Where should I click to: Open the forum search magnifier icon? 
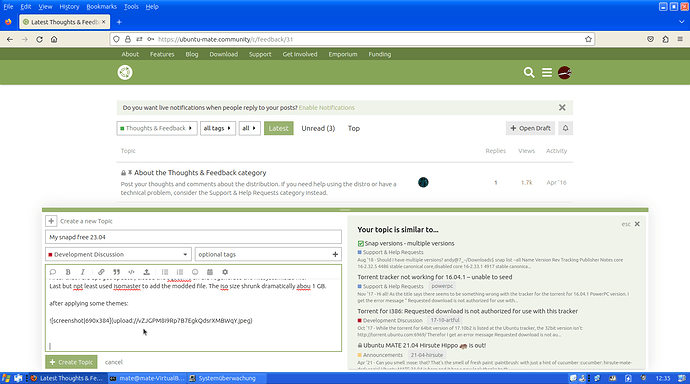coord(529,73)
